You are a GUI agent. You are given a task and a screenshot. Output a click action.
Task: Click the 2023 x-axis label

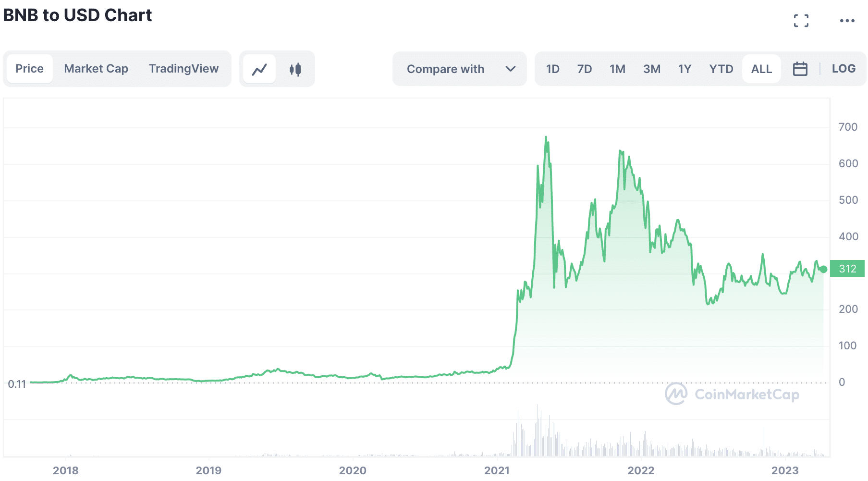coord(785,470)
